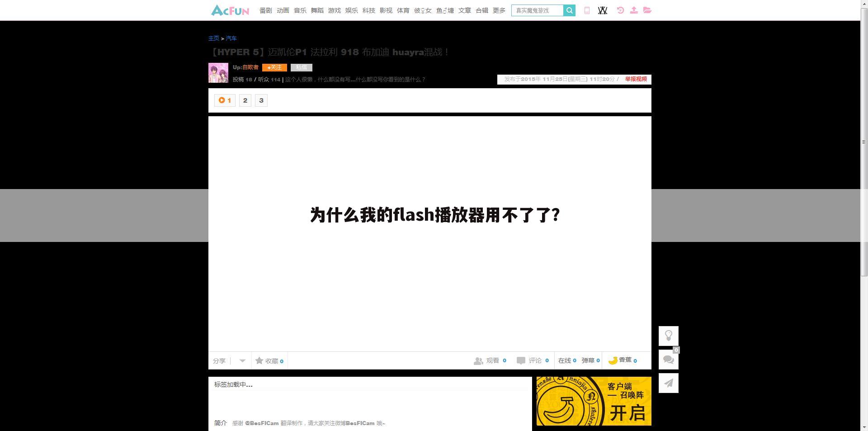Click the star icon next to 收藏
This screenshot has height=431, width=868.
pyautogui.click(x=259, y=360)
